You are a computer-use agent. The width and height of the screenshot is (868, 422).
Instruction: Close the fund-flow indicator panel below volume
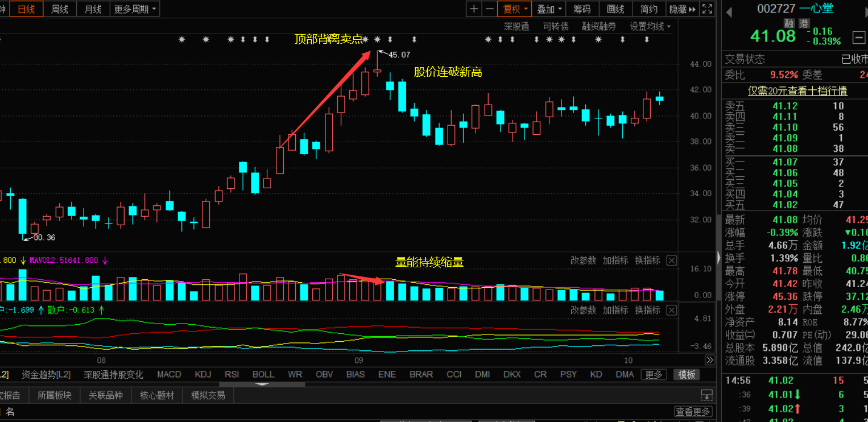pyautogui.click(x=672, y=311)
